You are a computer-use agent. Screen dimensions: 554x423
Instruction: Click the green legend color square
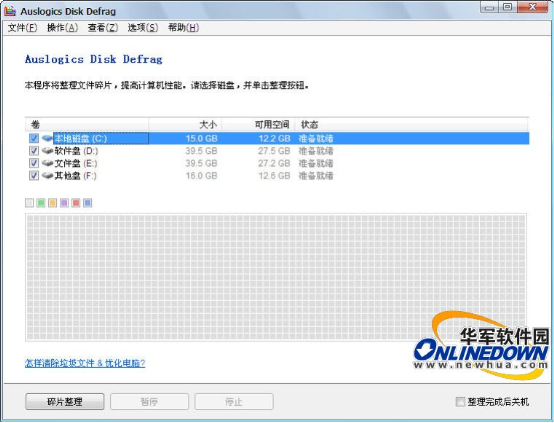tap(41, 203)
